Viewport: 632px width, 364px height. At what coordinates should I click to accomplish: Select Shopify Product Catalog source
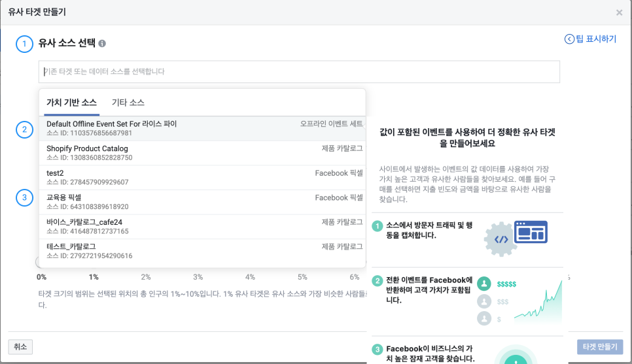pyautogui.click(x=202, y=153)
